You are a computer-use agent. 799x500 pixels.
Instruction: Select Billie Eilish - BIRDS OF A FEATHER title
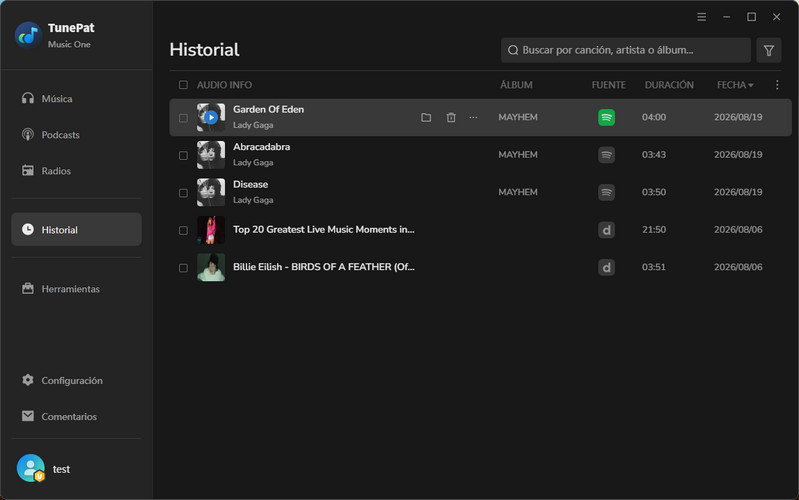[324, 267]
